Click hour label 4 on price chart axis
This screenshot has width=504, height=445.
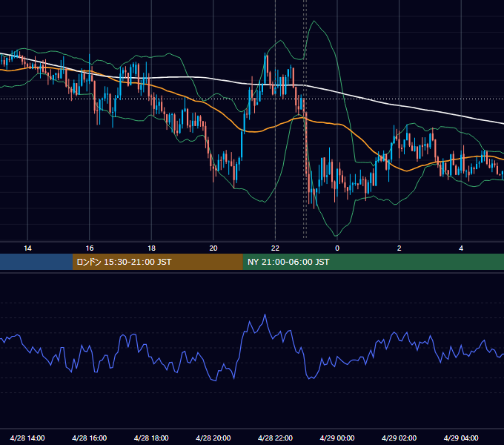(x=461, y=248)
